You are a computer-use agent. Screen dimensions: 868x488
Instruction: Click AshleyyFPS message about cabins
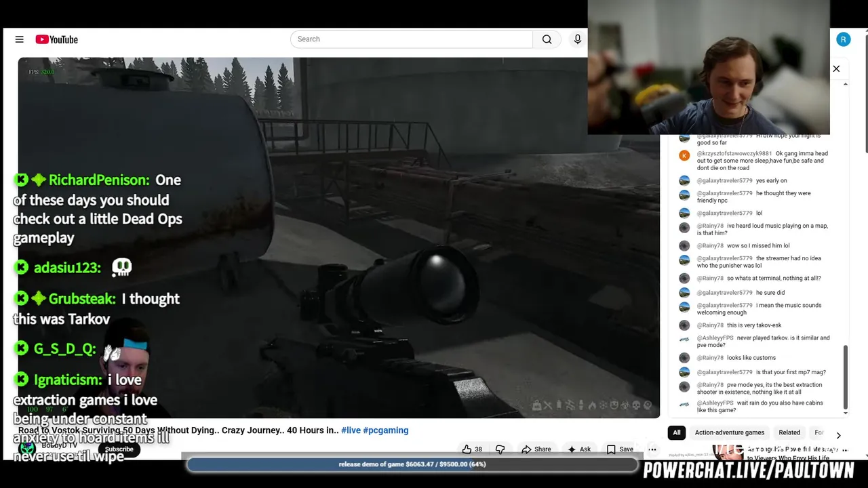tap(759, 407)
